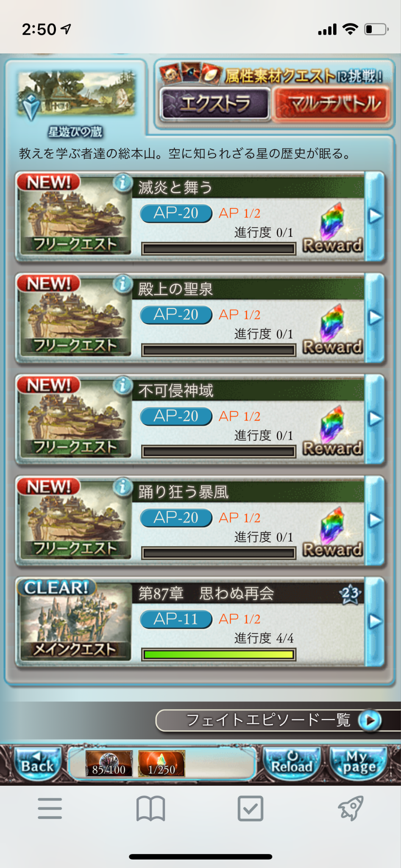Switch to the エクストラ tab
This screenshot has height=868, width=401.
pos(215,104)
